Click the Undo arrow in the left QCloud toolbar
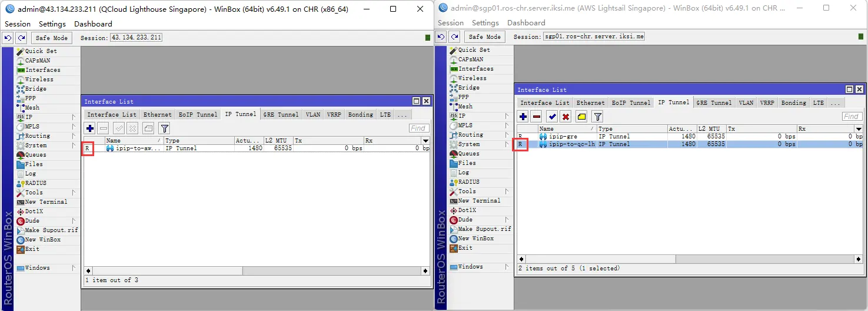The width and height of the screenshot is (868, 311). (x=8, y=38)
